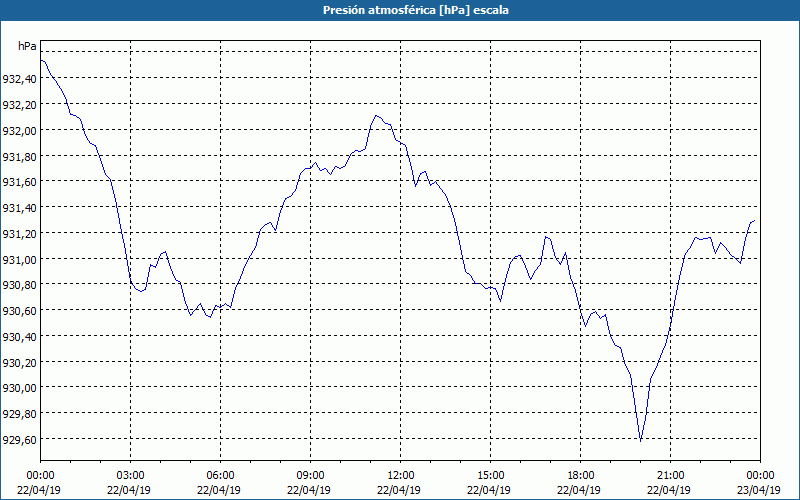This screenshot has width=800, height=500.
Task: Click the '930,20' axis label
Action: point(19,362)
